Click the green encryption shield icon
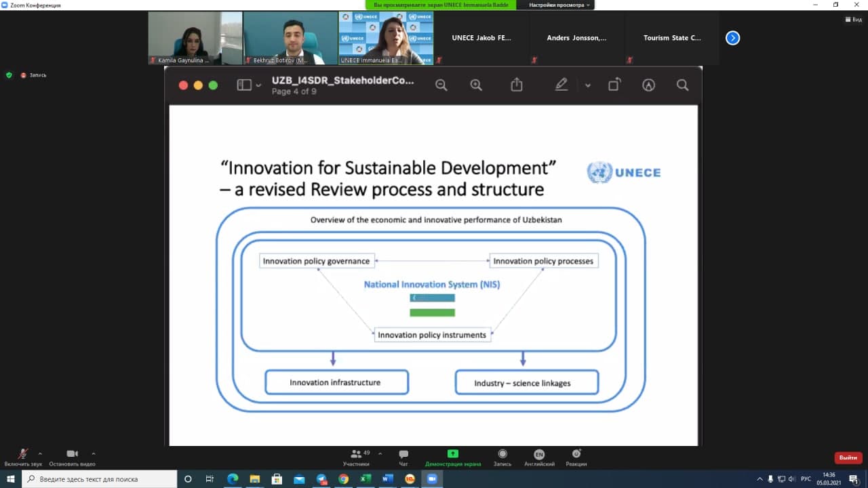Image resolution: width=868 pixels, height=488 pixels. click(9, 75)
